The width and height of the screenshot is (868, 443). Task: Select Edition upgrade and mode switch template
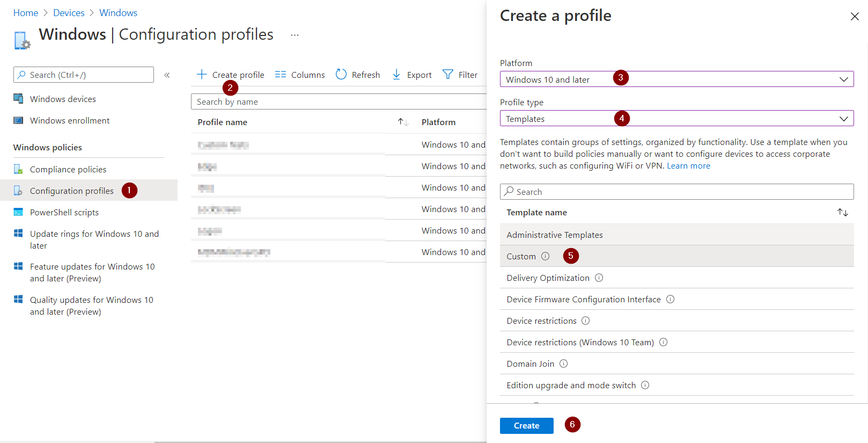pos(676,385)
